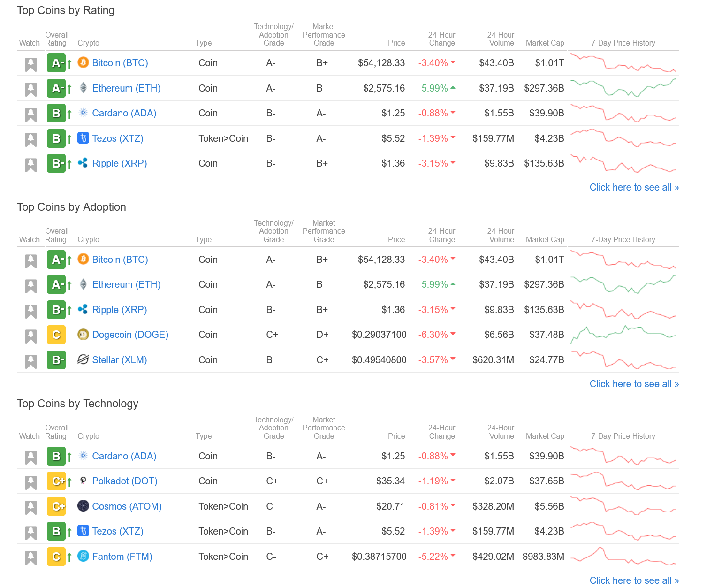Toggle watch bookmark for Ethereum in Rating table

(x=31, y=89)
